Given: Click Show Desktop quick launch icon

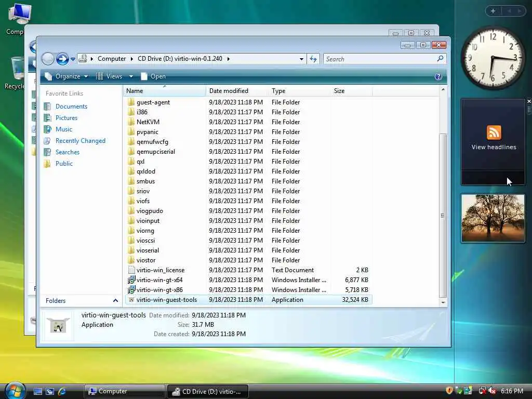Looking at the screenshot, I should click(x=37, y=392).
